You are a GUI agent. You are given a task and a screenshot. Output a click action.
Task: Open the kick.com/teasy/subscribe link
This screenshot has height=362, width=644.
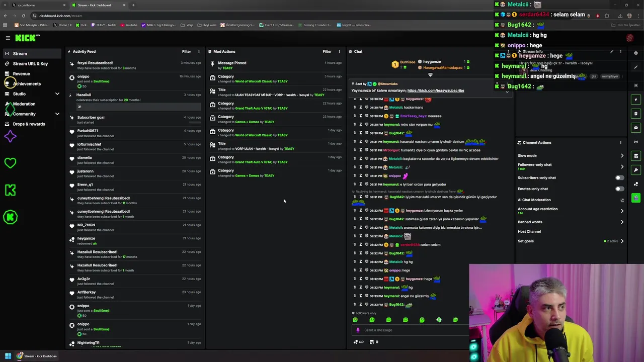pyautogui.click(x=436, y=90)
